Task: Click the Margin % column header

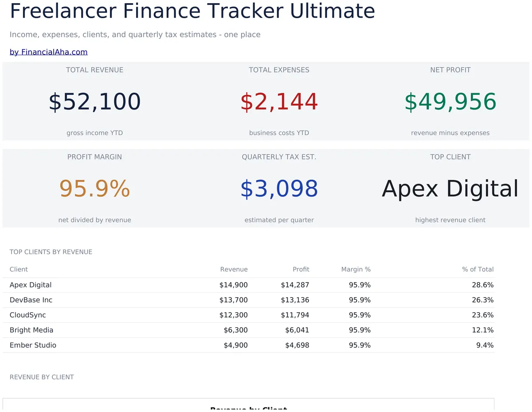Action: 356,269
